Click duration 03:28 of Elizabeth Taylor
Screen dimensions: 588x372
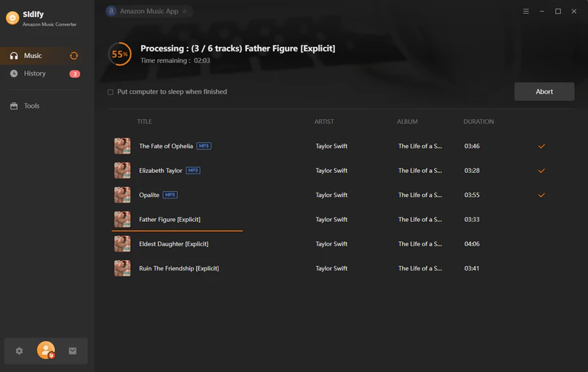click(472, 171)
